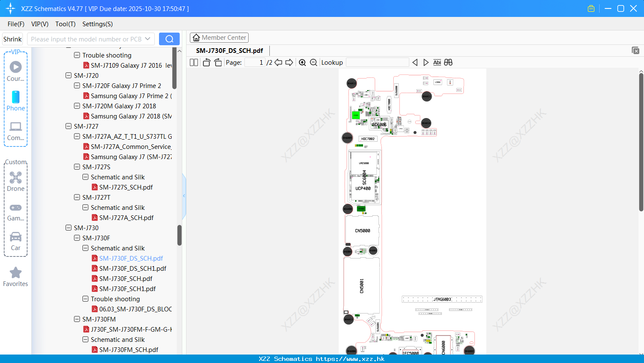This screenshot has width=644, height=363.
Task: Click the XZZ app logo icon
Action: pos(11,8)
